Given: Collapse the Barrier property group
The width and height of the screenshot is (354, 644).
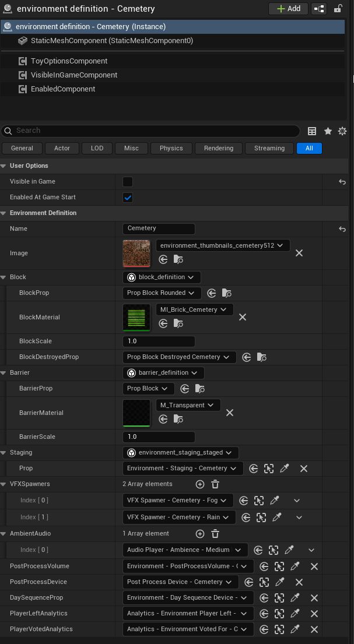Looking at the screenshot, I should click(x=3, y=373).
